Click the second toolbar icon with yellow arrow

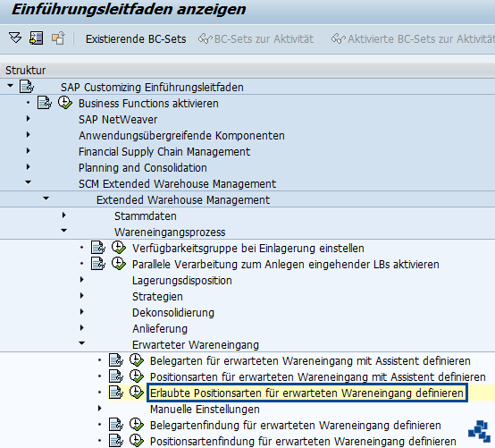coord(37,38)
